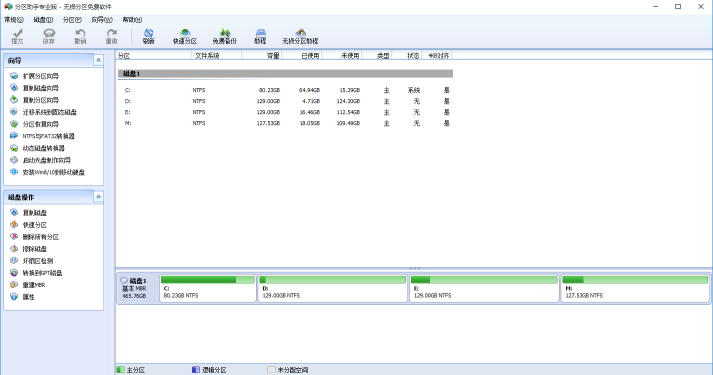The height and width of the screenshot is (375, 713).
Task: Open the Wizard (向导) menu
Action: 102,20
